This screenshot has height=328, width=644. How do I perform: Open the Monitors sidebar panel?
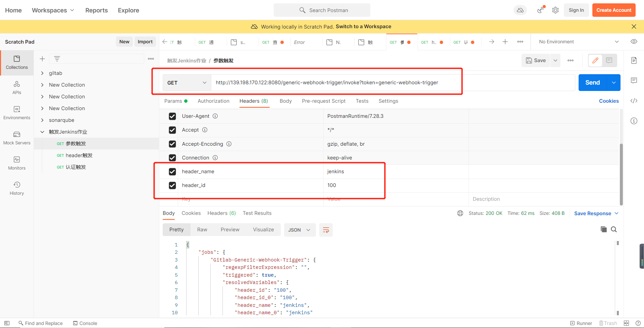pyautogui.click(x=16, y=162)
